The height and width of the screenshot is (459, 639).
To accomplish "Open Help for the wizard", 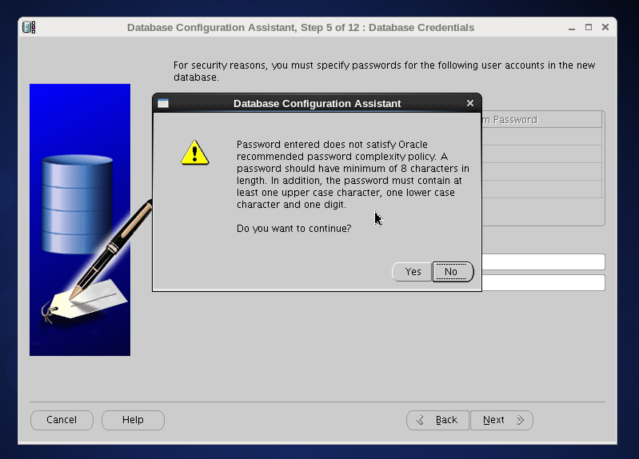I will [133, 420].
